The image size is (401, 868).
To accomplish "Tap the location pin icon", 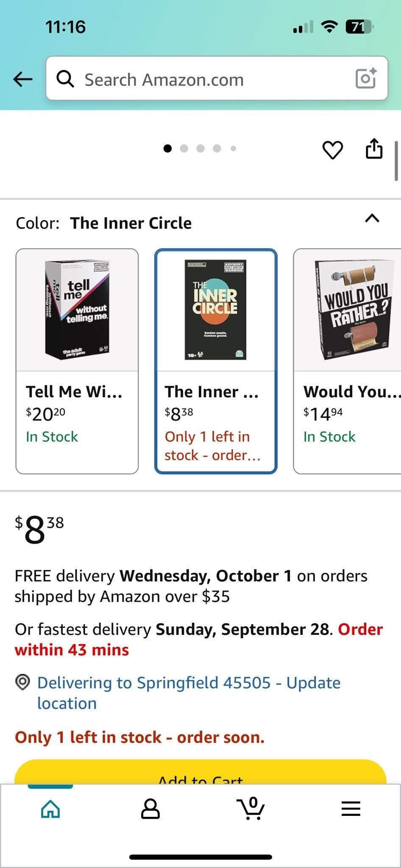I will 22,682.
